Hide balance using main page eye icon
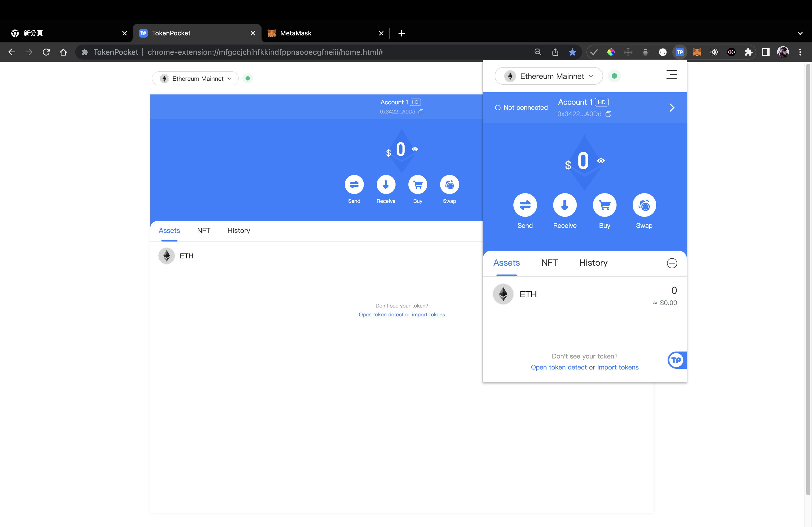 click(x=415, y=149)
